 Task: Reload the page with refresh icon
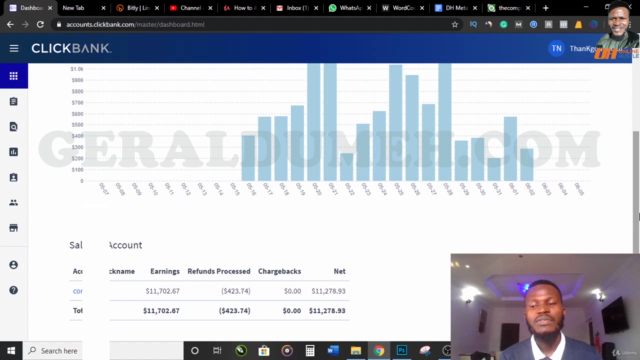pos(40,24)
